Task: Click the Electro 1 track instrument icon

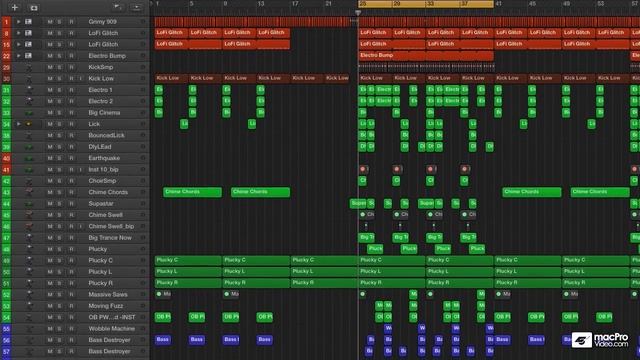Action: coord(29,90)
